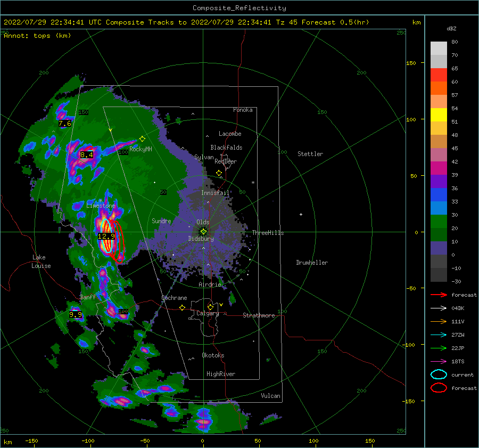Click the 7.6 storm top label
Viewport: 479px width, 448px height.
65,124
